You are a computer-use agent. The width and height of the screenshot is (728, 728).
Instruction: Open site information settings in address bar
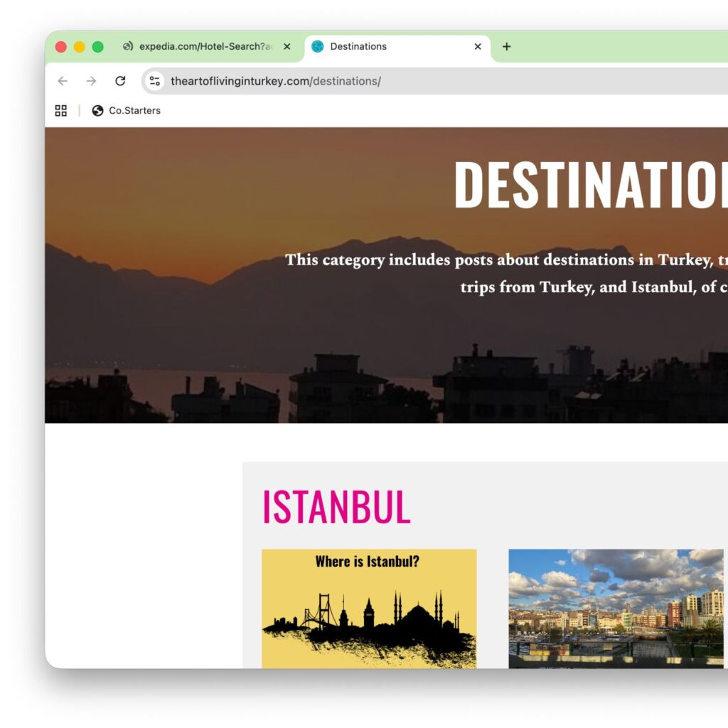154,81
